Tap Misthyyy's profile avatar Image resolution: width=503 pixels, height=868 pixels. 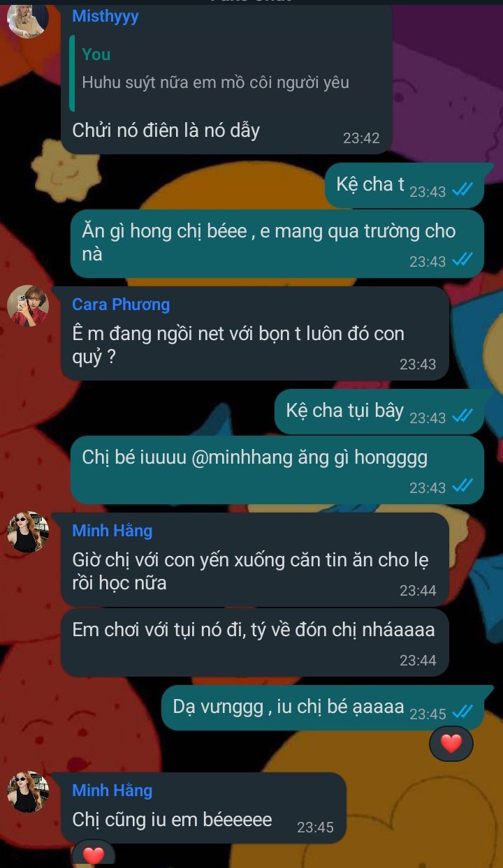pos(28,19)
